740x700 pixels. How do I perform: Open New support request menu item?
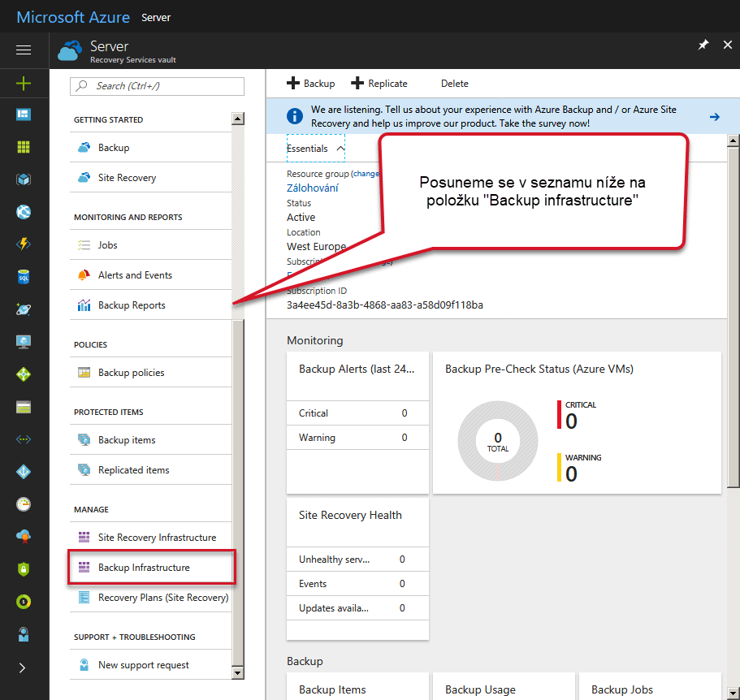150,665
